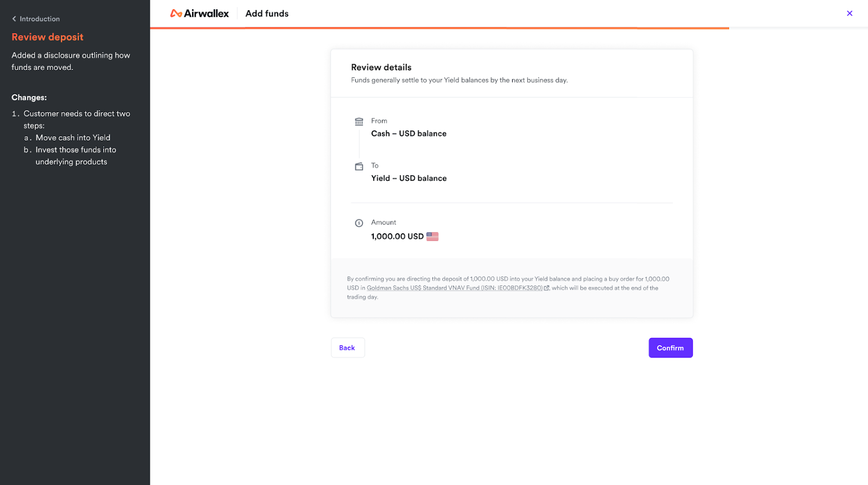Click the Changes heading in sidebar
The image size is (868, 485).
[x=29, y=98]
